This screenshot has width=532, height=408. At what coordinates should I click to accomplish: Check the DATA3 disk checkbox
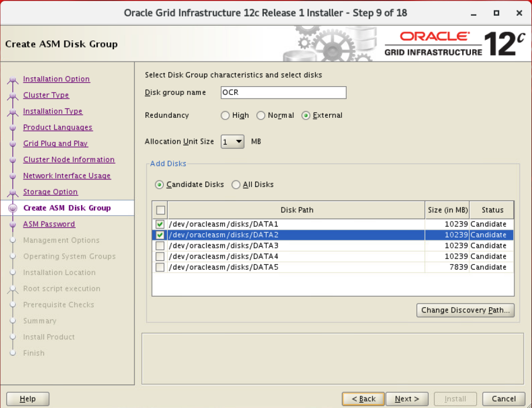[x=160, y=246]
